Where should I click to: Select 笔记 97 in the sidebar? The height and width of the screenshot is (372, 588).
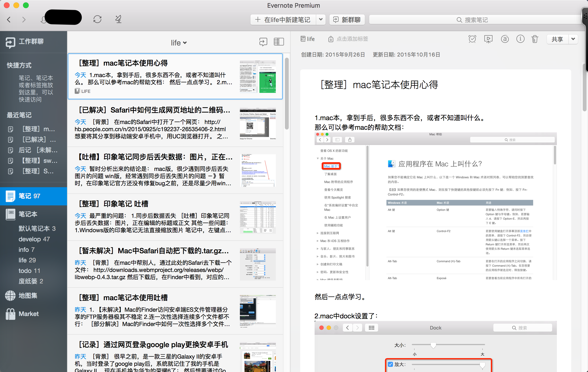click(x=29, y=196)
